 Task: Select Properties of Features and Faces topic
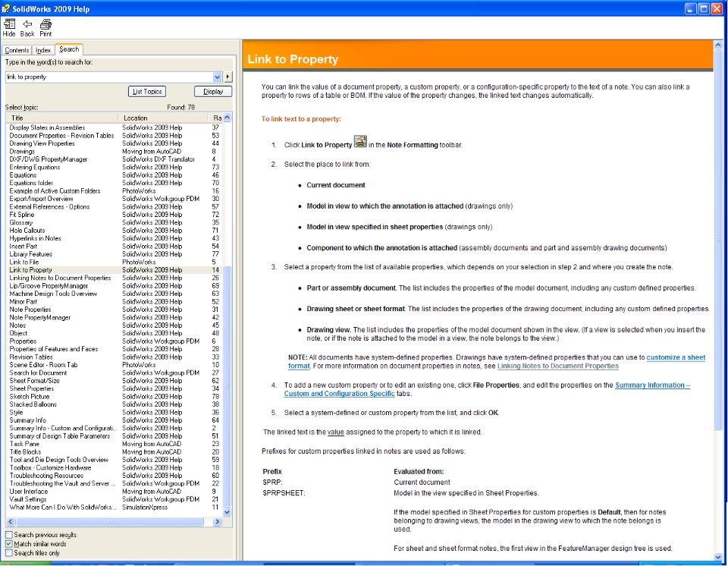tap(54, 349)
